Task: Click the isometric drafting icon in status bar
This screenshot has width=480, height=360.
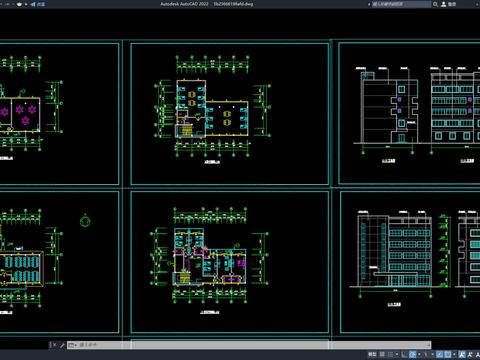Action: tap(425, 354)
